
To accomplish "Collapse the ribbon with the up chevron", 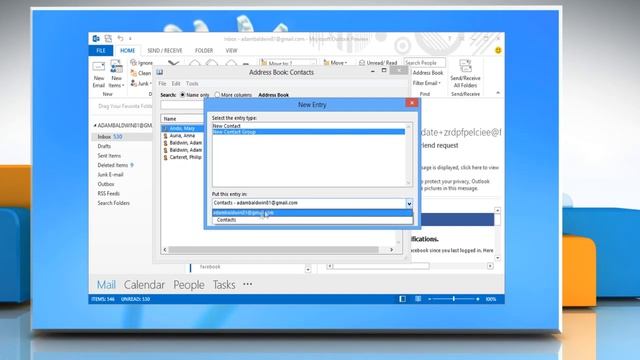I will [x=498, y=93].
